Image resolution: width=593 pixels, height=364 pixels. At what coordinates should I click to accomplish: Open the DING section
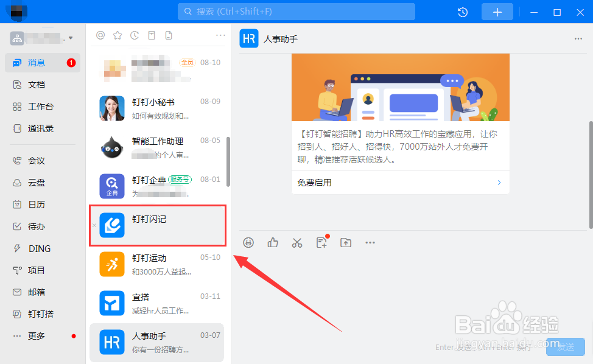[x=43, y=248]
